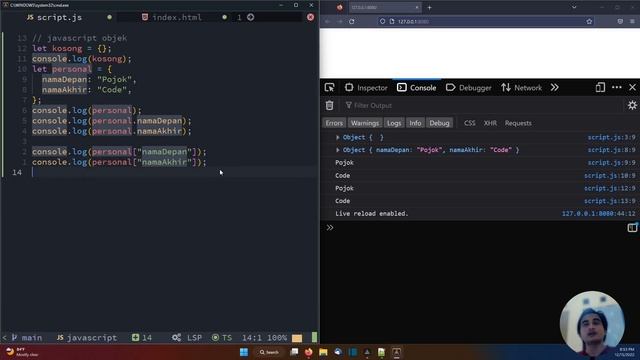Clear console output with the trash icon
Screen dimensions: 640x360
tap(329, 105)
